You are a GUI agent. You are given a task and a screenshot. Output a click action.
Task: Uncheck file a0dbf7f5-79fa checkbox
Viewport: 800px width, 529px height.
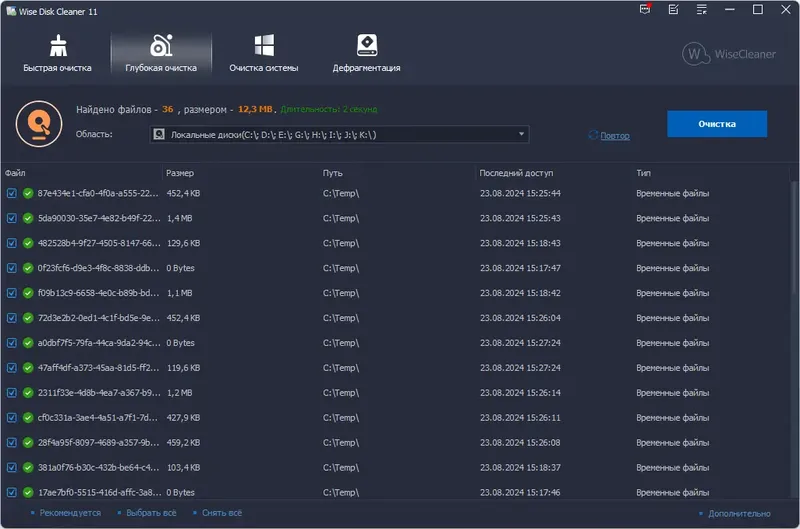(12, 343)
